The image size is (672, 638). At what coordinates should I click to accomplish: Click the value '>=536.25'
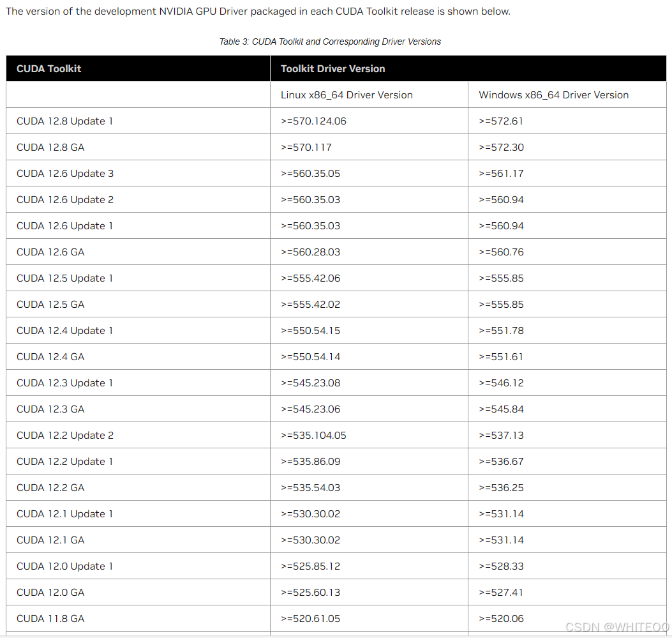click(501, 487)
